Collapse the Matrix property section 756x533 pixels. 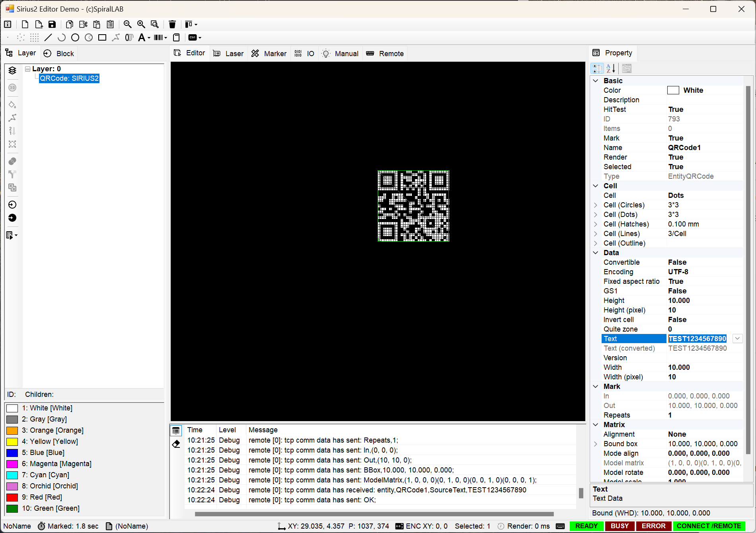(x=596, y=424)
